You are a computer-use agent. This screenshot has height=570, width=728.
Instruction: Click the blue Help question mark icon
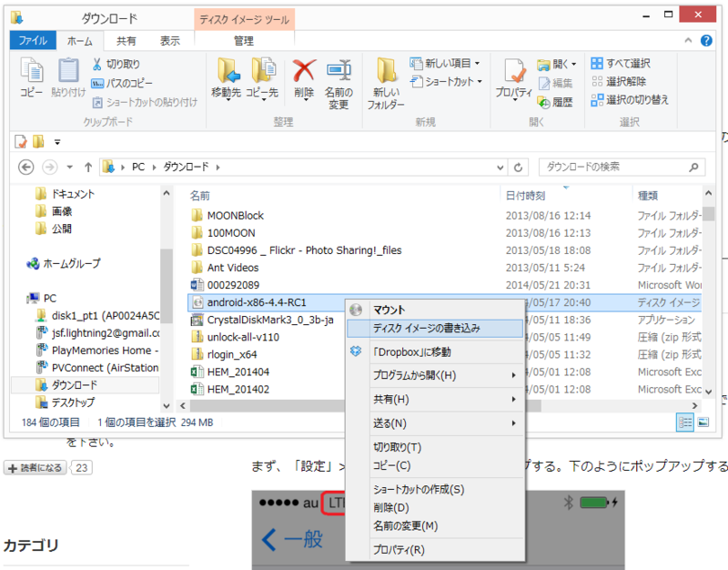[707, 40]
